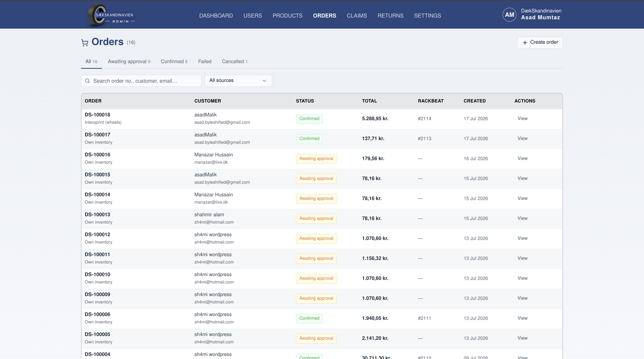644x359 pixels.
Task: Click order number DS-100012
Action: [97, 234]
